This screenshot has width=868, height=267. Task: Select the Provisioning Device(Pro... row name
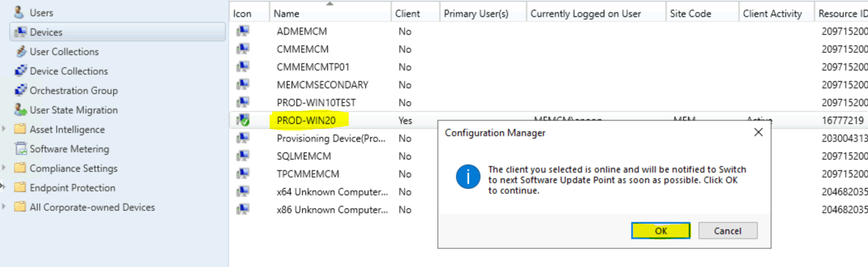coord(331,138)
